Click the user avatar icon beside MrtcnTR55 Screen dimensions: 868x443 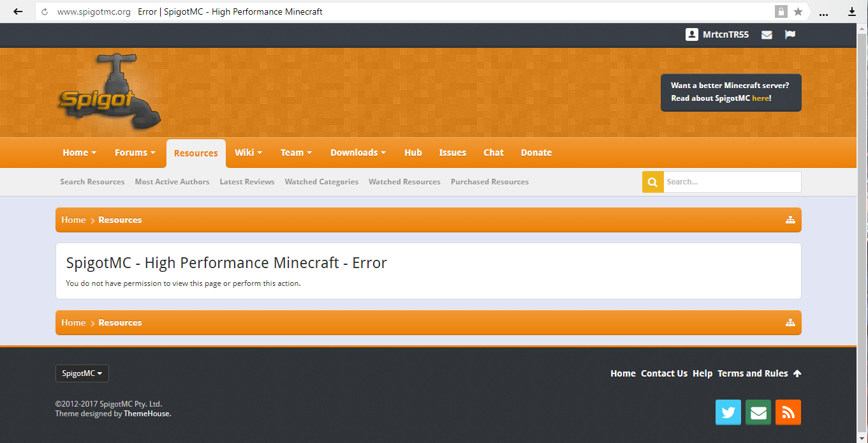pos(692,34)
